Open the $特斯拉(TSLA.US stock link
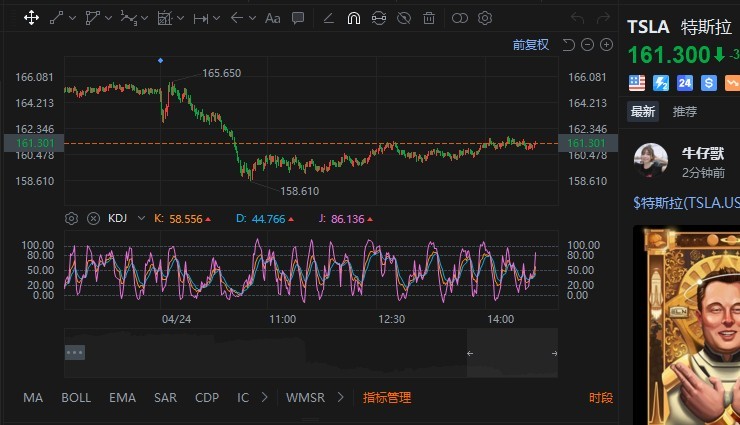 686,203
